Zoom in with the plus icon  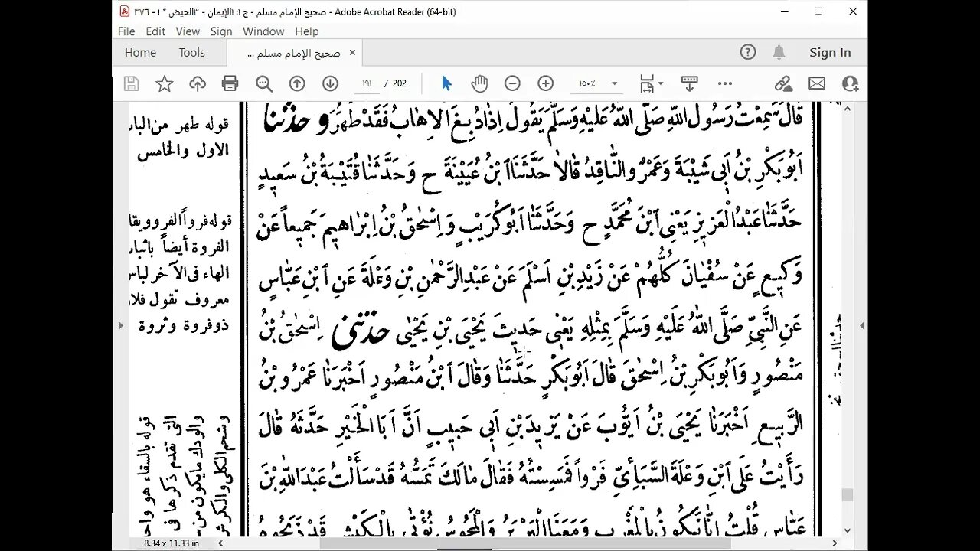tap(546, 83)
